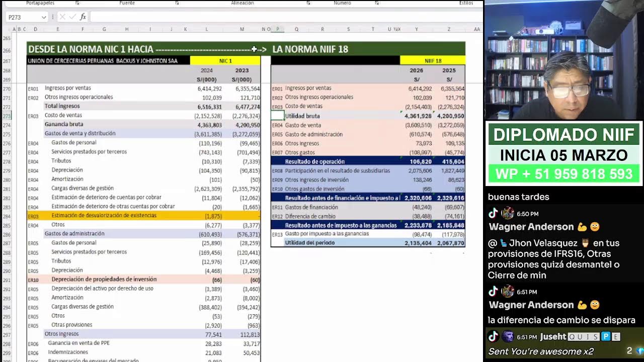The image size is (644, 362).
Task: Select the 2024 year header cell
Action: 206,70
